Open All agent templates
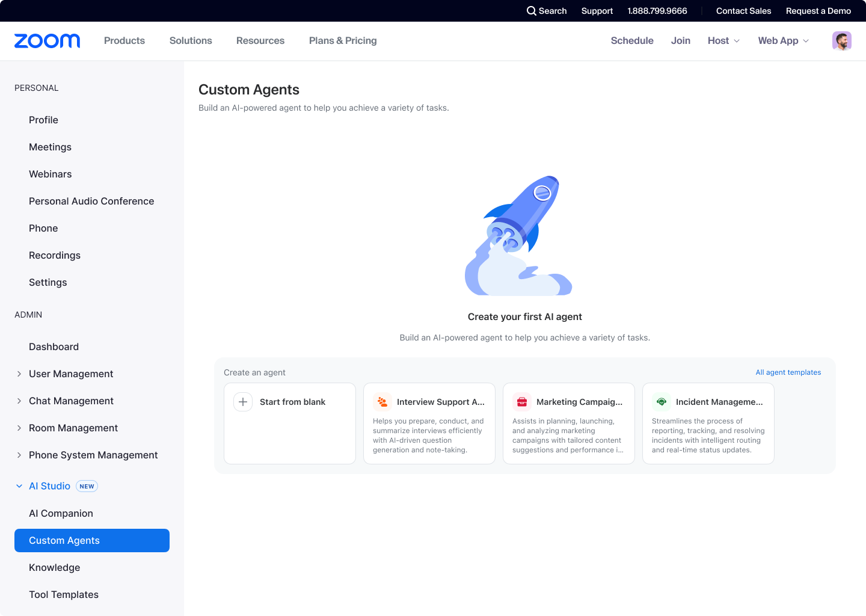Viewport: 866px width, 616px height. (x=788, y=372)
